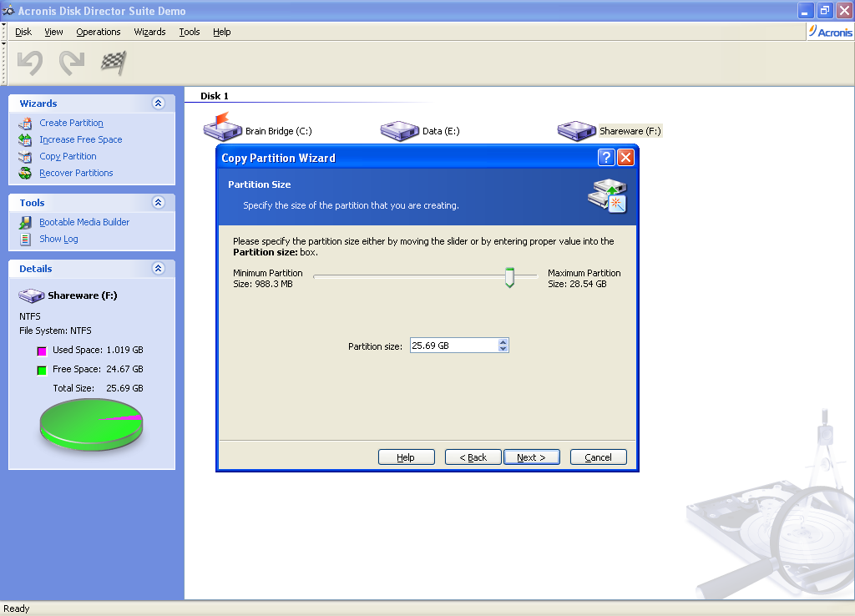Open the Increase Free Space link

pyautogui.click(x=81, y=139)
